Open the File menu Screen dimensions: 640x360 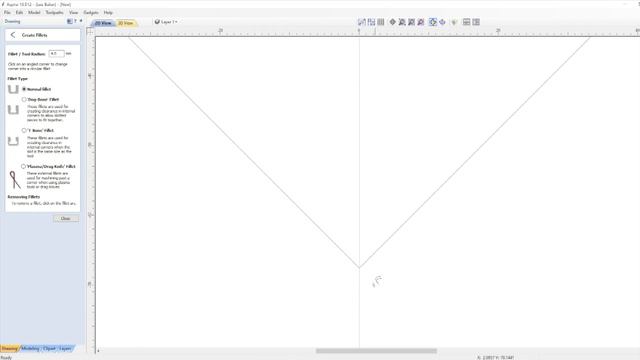7,12
